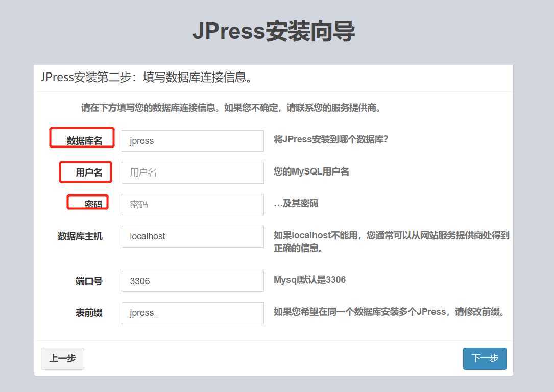Click into the 密码 input field

pyautogui.click(x=192, y=205)
